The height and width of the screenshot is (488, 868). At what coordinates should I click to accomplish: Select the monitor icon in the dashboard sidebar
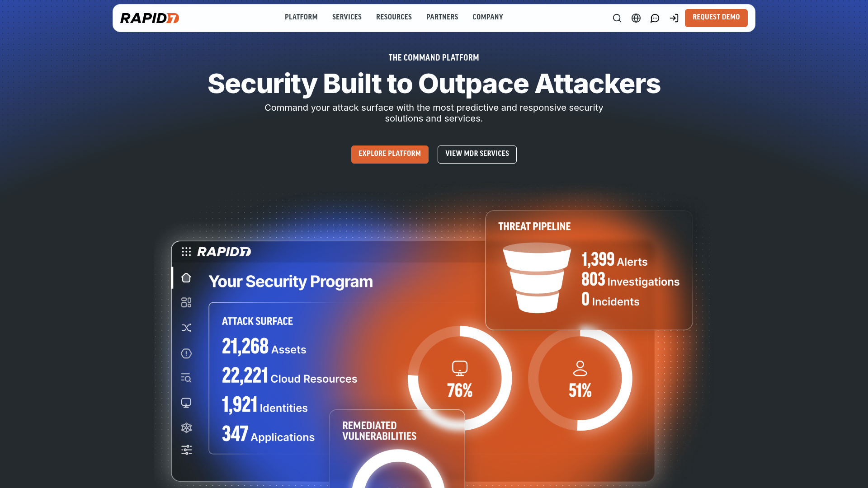tap(186, 403)
